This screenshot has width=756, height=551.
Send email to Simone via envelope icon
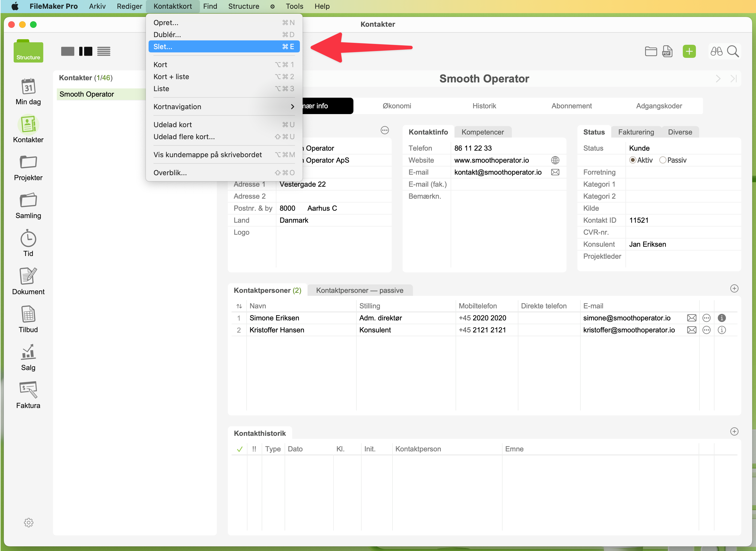coord(692,318)
